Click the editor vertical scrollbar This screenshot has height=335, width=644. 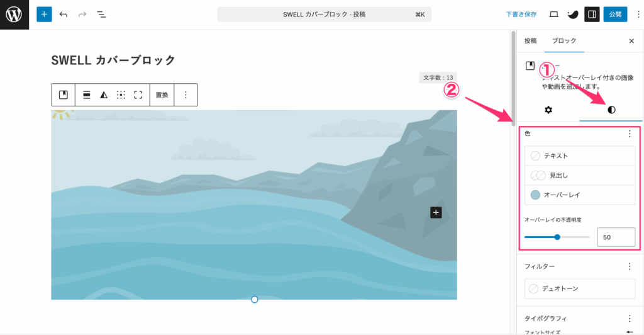(x=513, y=79)
